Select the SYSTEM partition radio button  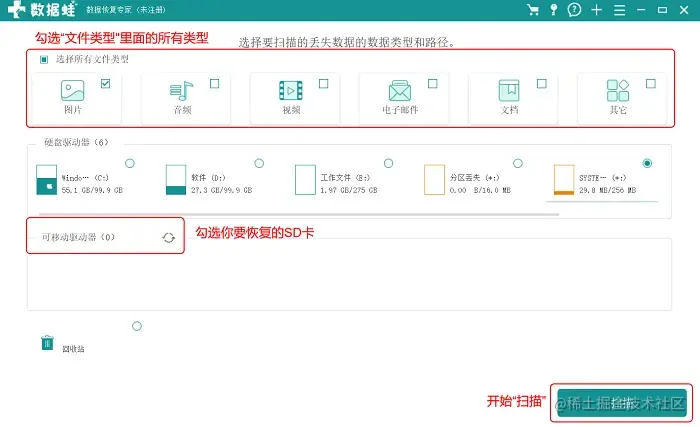647,163
